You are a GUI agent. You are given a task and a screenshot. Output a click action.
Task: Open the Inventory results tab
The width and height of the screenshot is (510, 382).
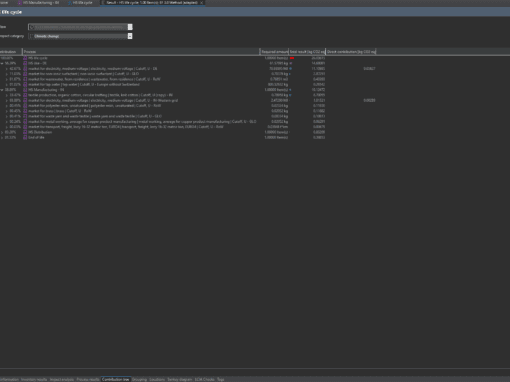click(x=34, y=379)
